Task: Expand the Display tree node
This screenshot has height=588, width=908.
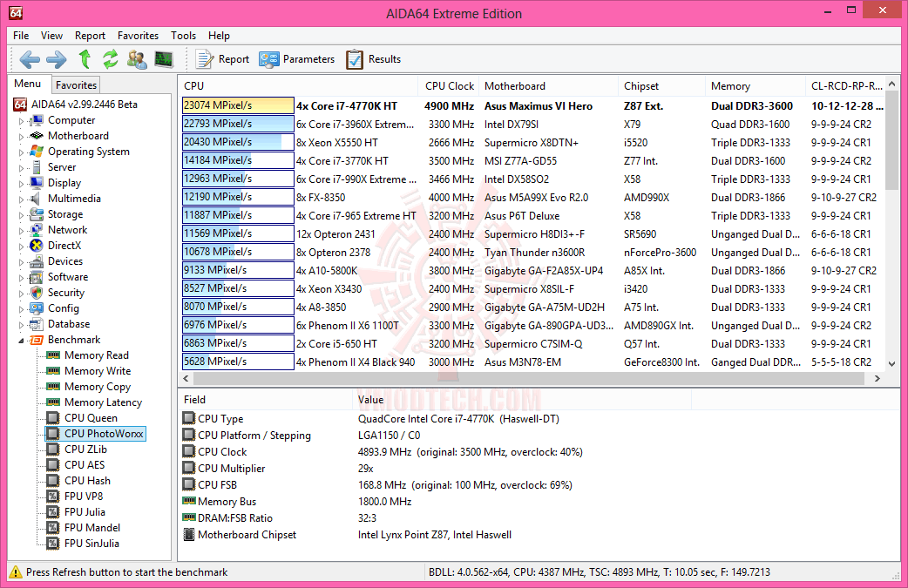Action: tap(22, 184)
